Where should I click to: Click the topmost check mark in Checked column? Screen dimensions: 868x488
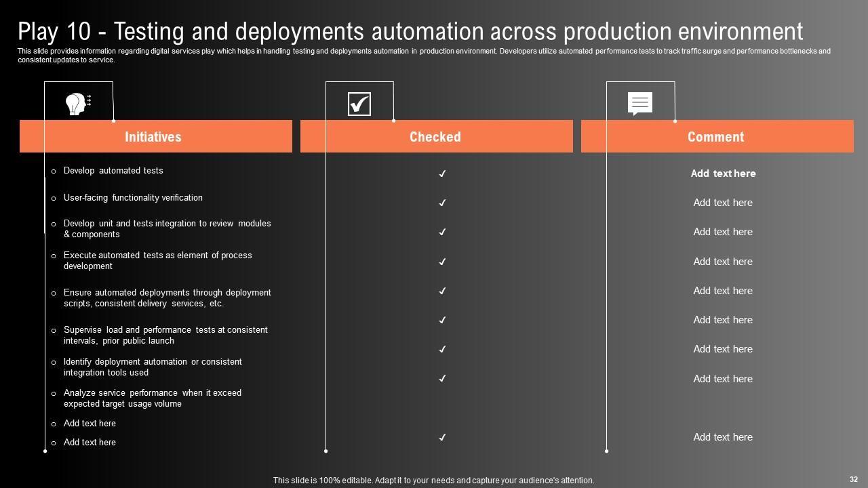442,174
